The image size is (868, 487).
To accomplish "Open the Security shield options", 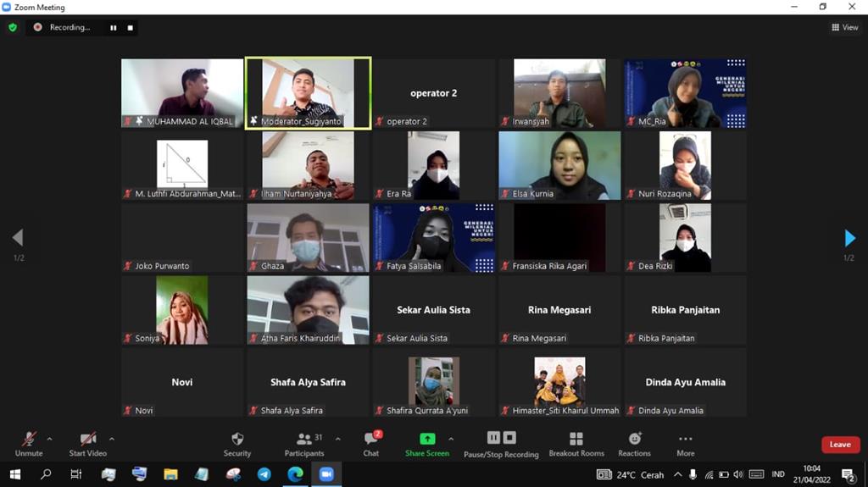I will pyautogui.click(x=237, y=443).
